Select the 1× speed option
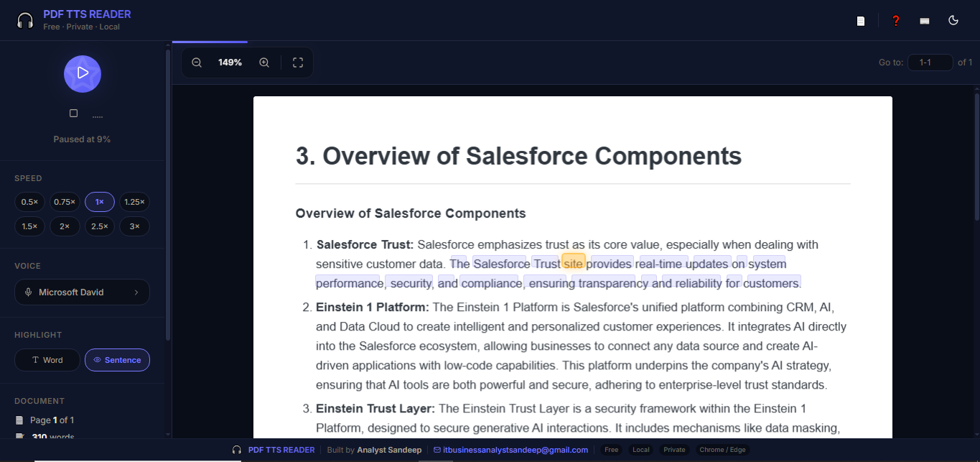Viewport: 980px width, 462px height. (x=100, y=202)
